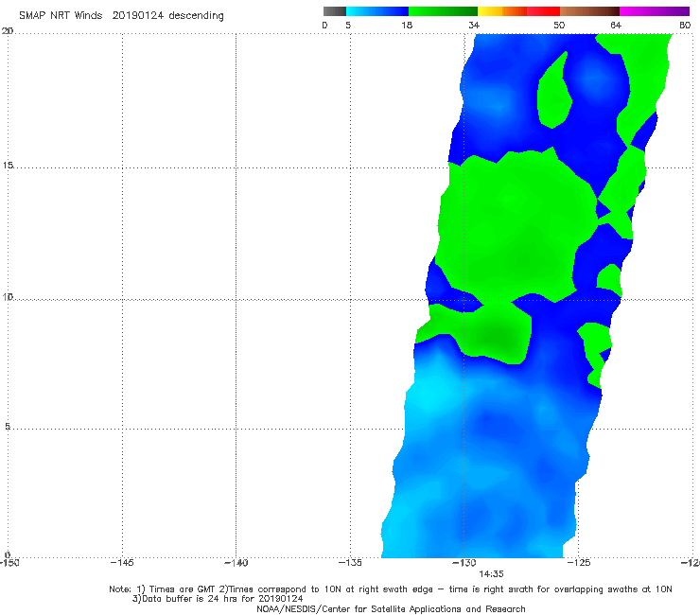Screen dimensions: 700x615
Task: Click the color bar label "50"
Action: (559, 25)
